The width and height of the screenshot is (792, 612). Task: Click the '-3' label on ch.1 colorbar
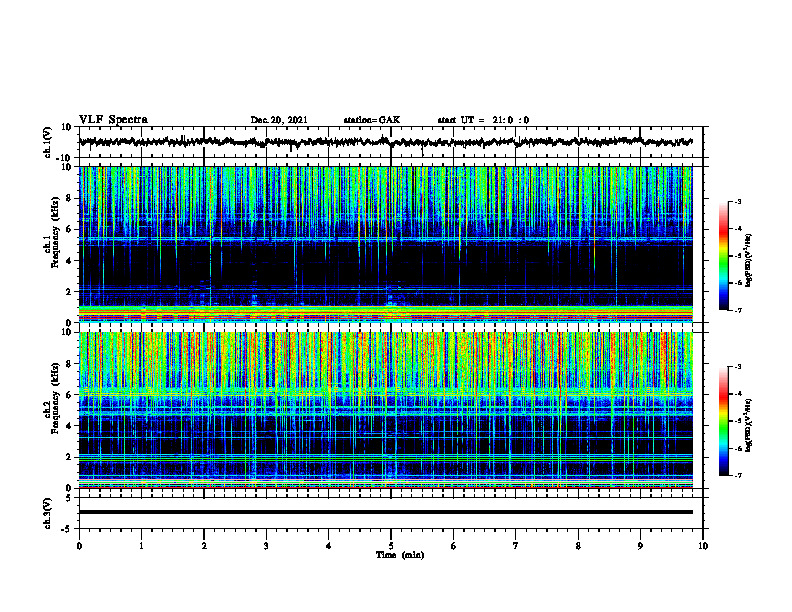point(737,201)
